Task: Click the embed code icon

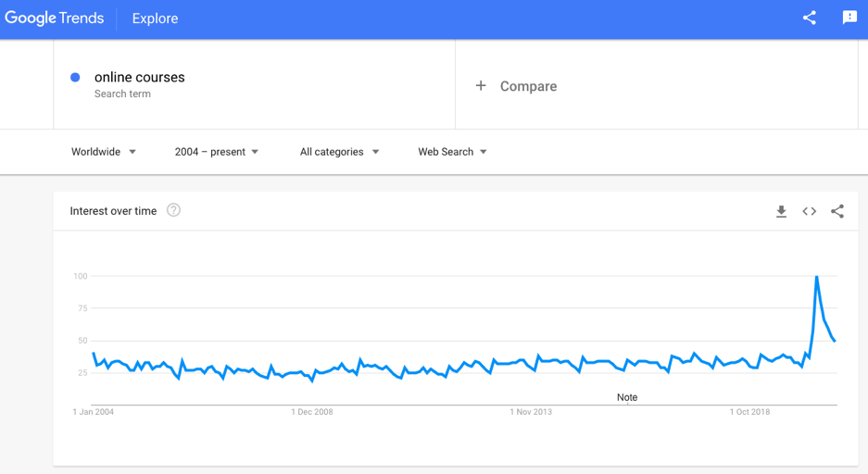Action: [810, 211]
